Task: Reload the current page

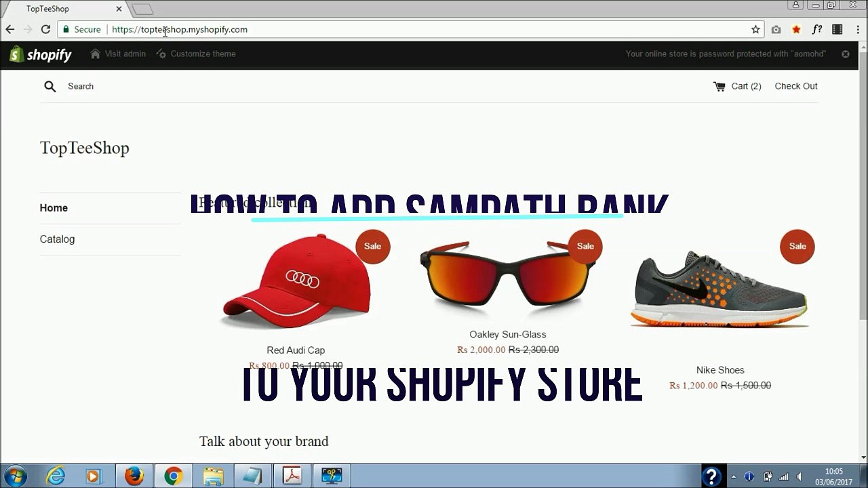Action: click(45, 29)
